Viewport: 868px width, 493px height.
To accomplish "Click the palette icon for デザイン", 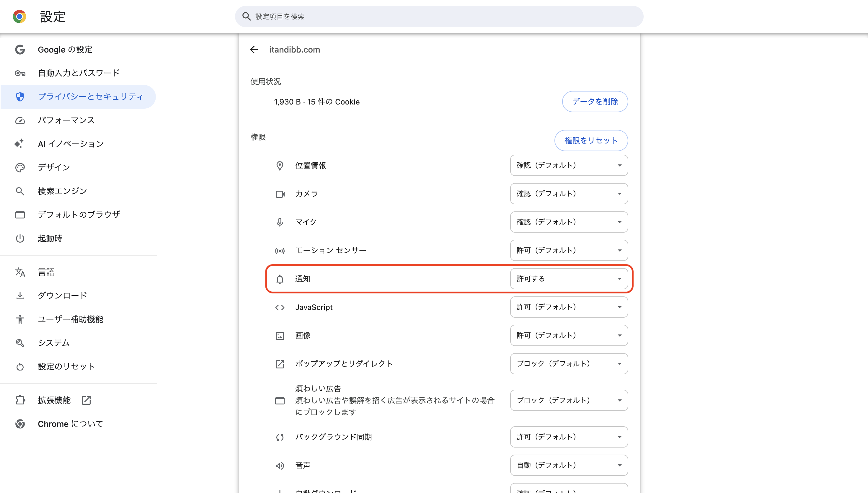I will coord(20,168).
